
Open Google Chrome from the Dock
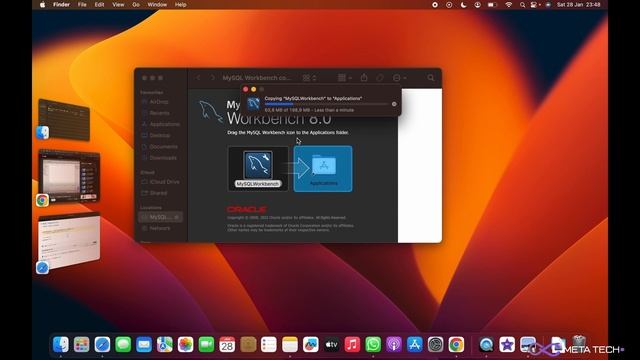(x=456, y=344)
